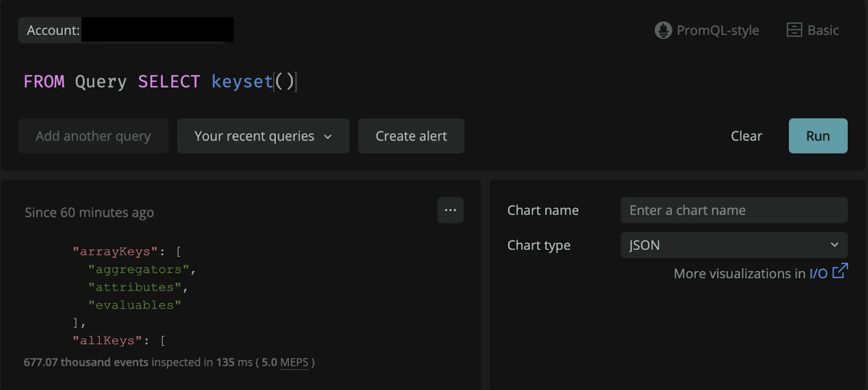Click the underlined MEPS label

point(295,362)
